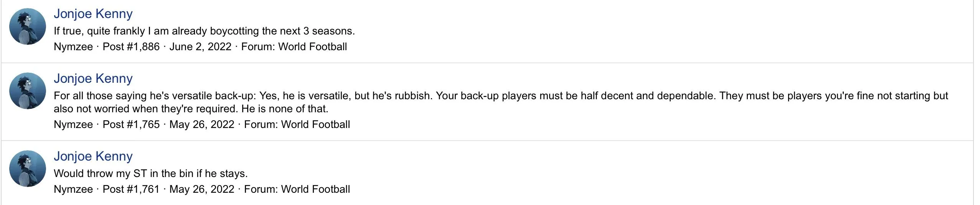
Task: Open World Football forum link beside June 2, 2022
Action: (x=312, y=47)
